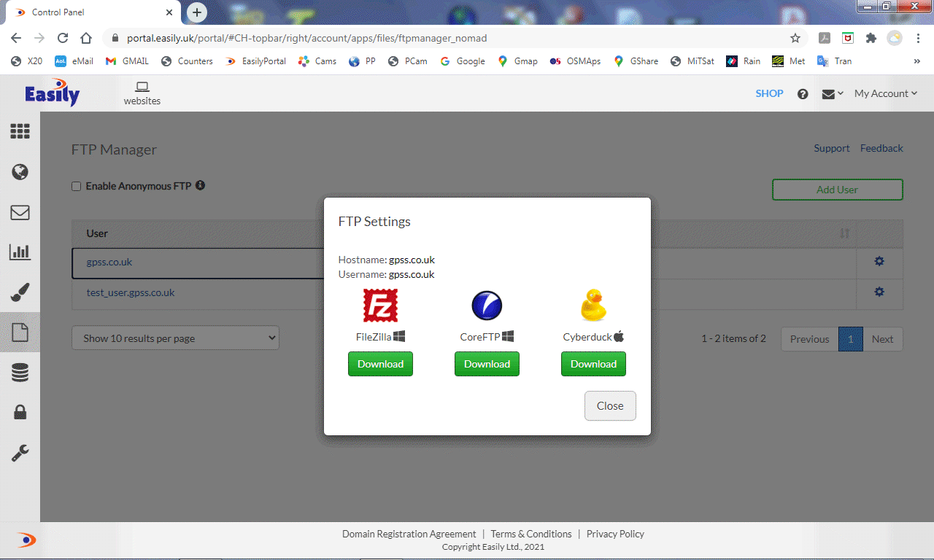Click the Cyberduck duck icon
934x560 pixels.
pyautogui.click(x=593, y=306)
